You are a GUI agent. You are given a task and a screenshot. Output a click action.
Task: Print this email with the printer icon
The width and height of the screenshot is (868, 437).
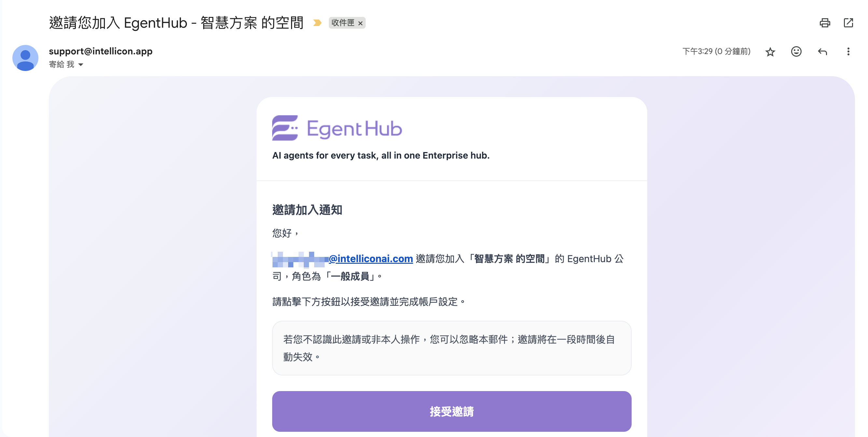(824, 23)
